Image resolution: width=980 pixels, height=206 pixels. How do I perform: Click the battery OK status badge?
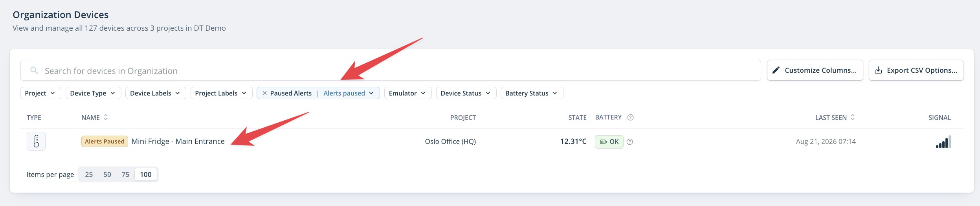tap(609, 142)
